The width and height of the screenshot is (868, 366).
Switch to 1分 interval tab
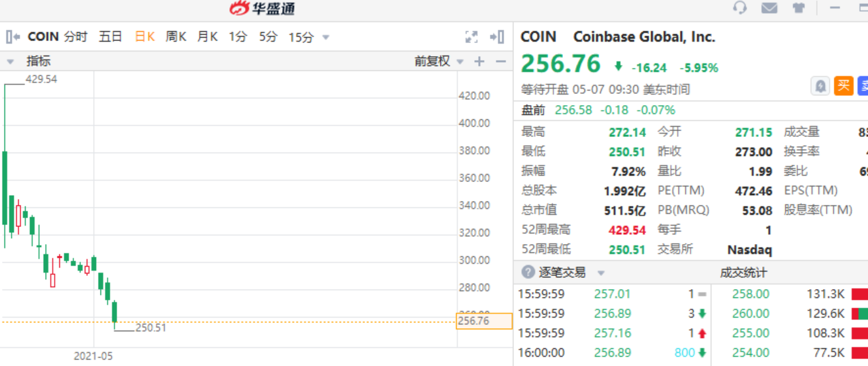(x=238, y=37)
